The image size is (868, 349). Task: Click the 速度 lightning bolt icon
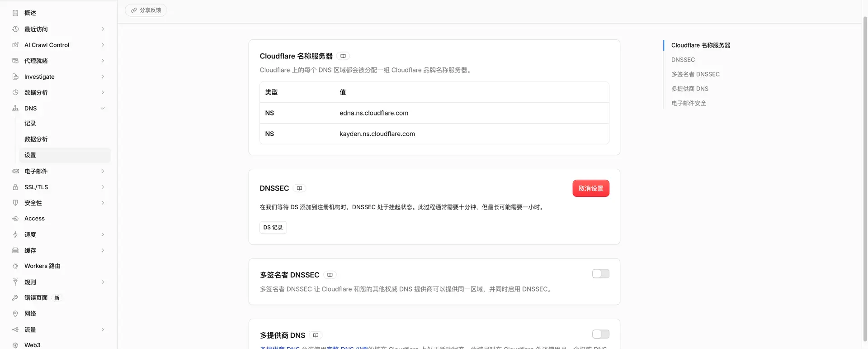click(15, 234)
